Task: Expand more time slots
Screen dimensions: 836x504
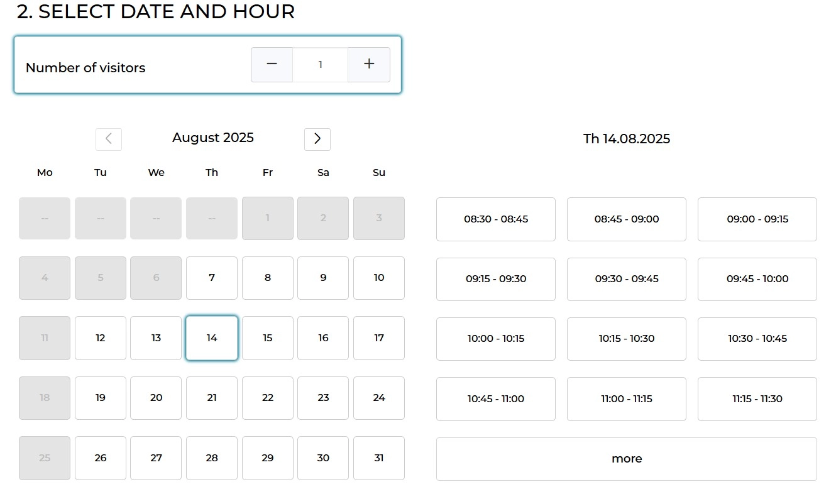Action: [x=626, y=459]
